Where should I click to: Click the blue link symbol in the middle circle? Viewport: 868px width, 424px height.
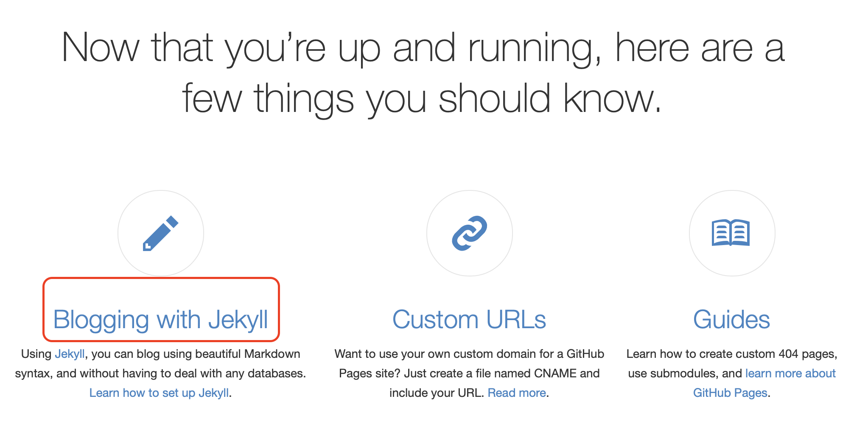pos(470,234)
